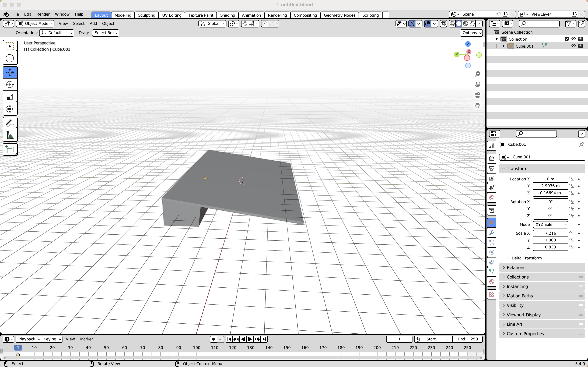The image size is (588, 367).
Task: Select the Cursor tool in toolbar
Action: click(x=10, y=58)
